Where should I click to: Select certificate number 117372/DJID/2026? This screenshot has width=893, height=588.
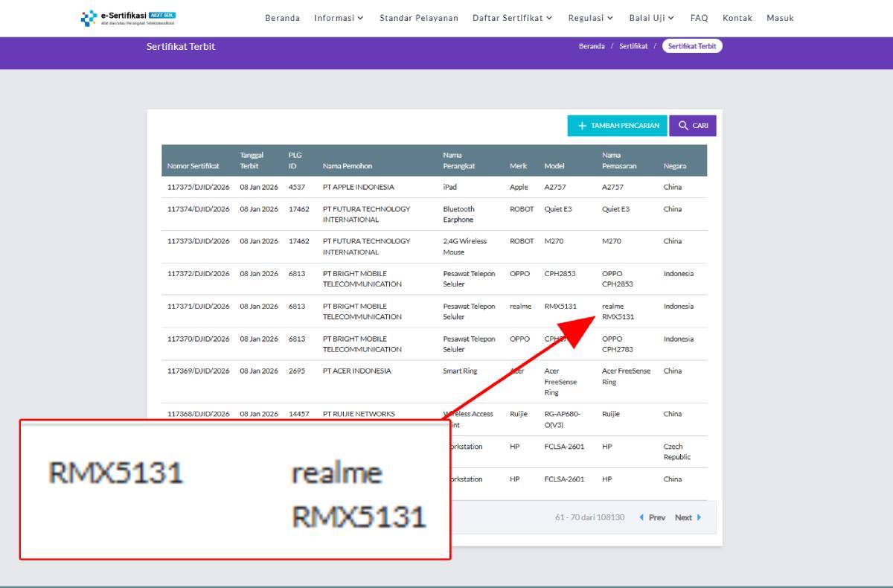point(199,273)
